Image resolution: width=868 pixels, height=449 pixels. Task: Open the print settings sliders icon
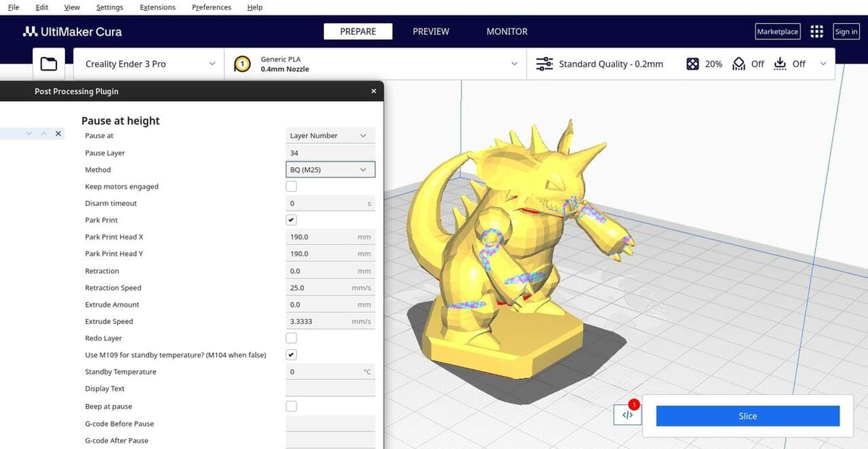tap(544, 64)
